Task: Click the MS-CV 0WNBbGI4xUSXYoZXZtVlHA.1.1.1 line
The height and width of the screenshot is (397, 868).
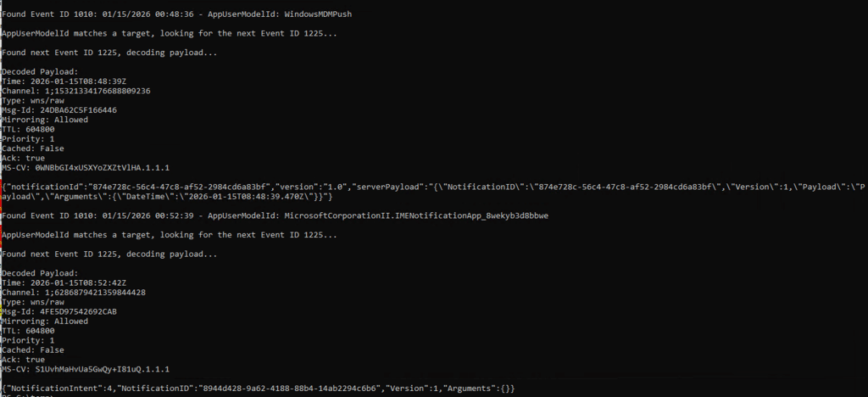Action: [84, 167]
